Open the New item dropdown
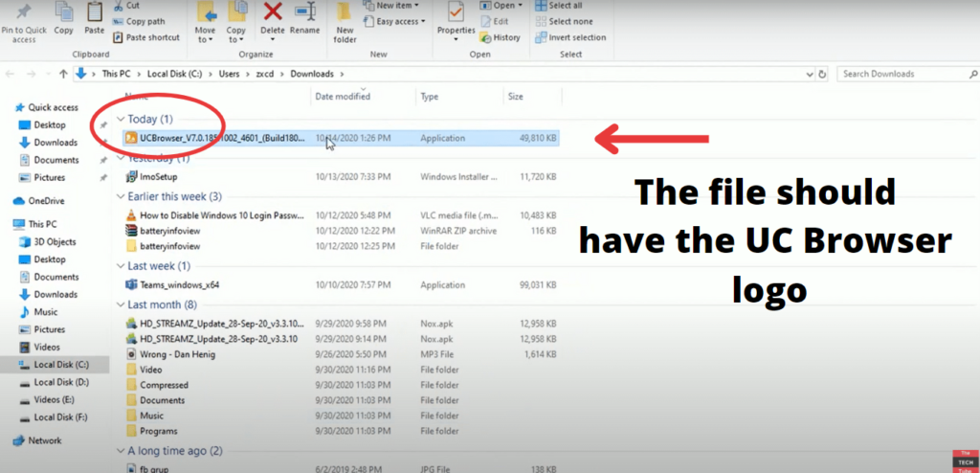The width and height of the screenshot is (980, 473). (x=391, y=6)
